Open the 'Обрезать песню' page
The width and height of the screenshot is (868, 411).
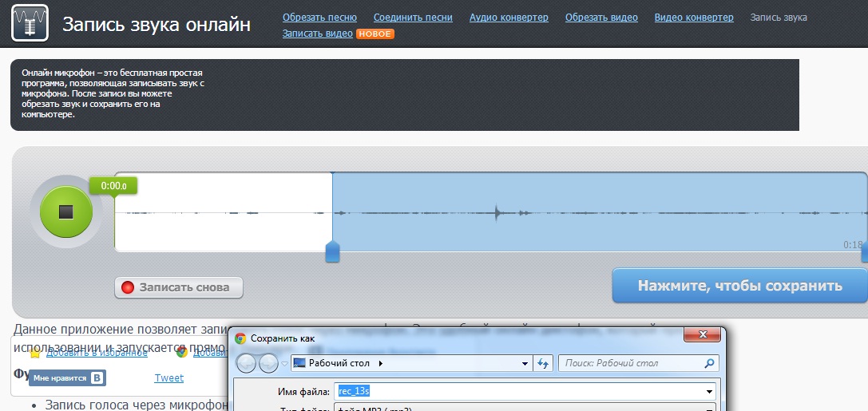[x=319, y=18]
